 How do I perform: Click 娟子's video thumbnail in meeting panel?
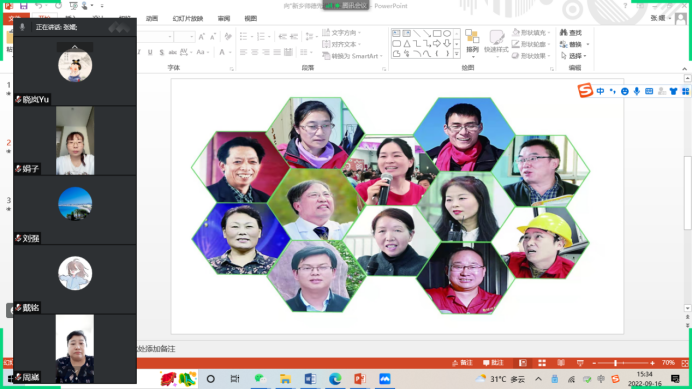75,140
